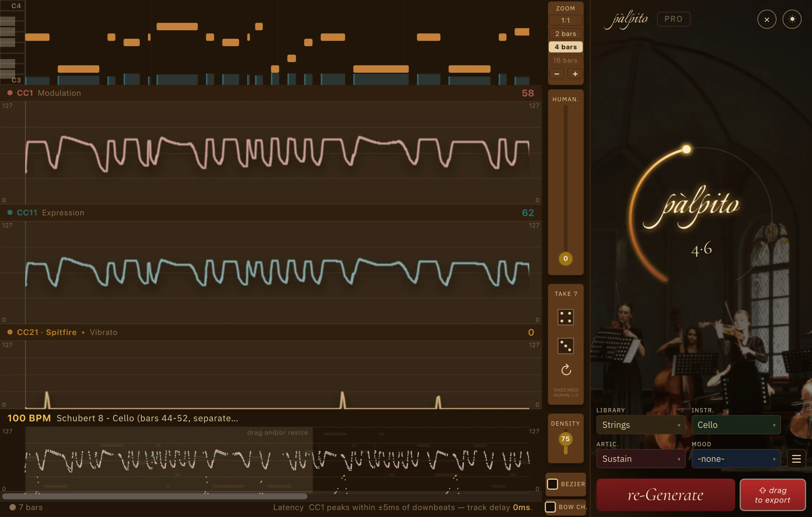Click the PRO badge
The width and height of the screenshot is (812, 517).
click(x=674, y=19)
